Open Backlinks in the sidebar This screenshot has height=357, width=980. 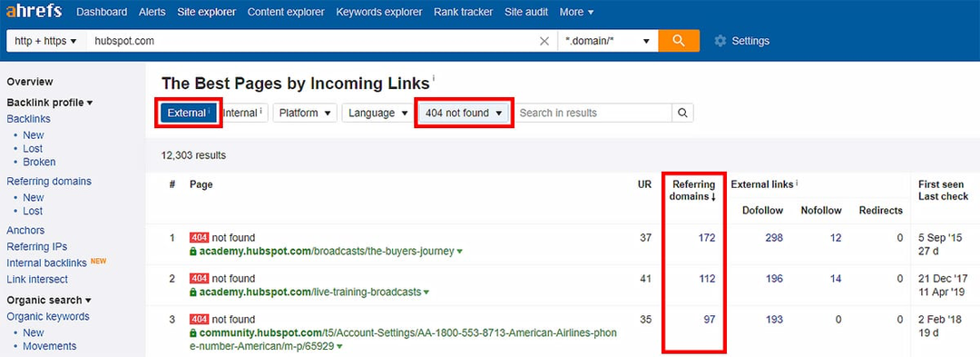coord(29,119)
